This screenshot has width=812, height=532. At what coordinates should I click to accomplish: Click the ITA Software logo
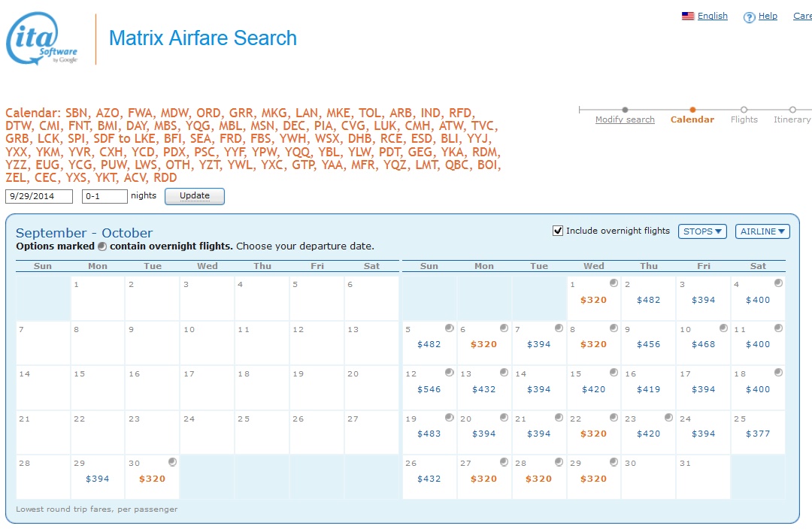click(42, 39)
